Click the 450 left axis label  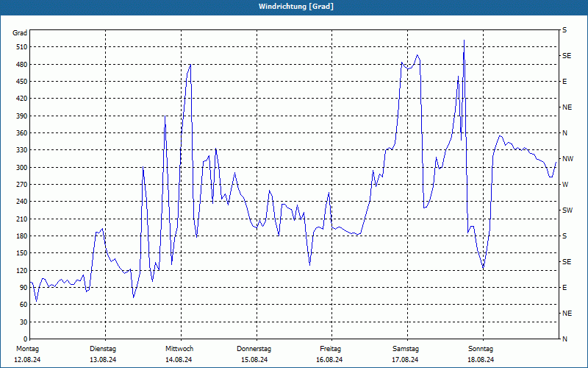(x=22, y=82)
